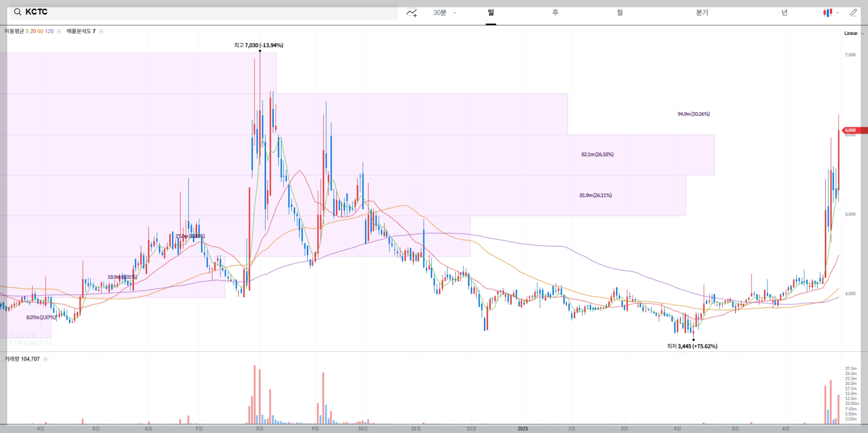Screen dimensions: 868x433
Task: Open the 30분 minute interval dropdown
Action: tap(445, 13)
